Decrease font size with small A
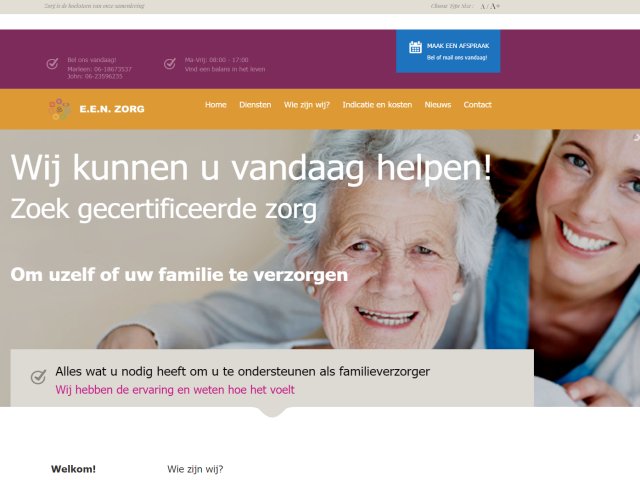This screenshot has width=640, height=480. (x=482, y=6)
